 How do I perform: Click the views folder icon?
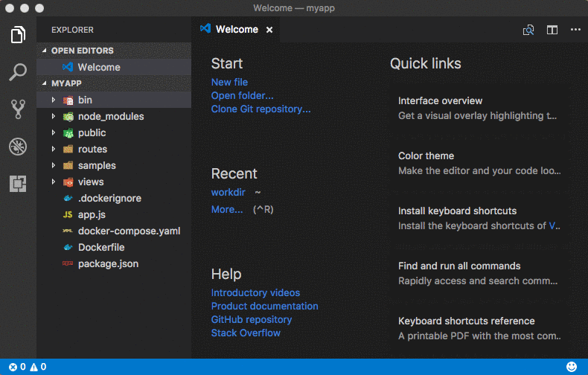(68, 182)
